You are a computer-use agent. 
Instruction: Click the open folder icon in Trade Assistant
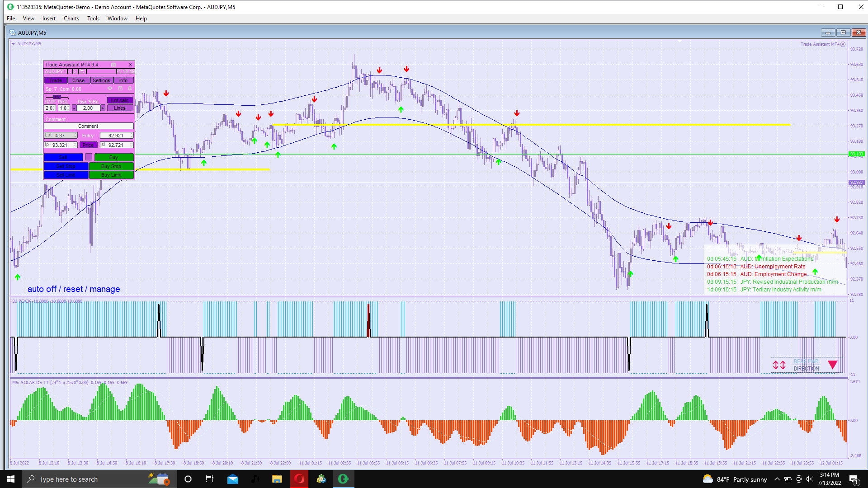[x=82, y=71]
